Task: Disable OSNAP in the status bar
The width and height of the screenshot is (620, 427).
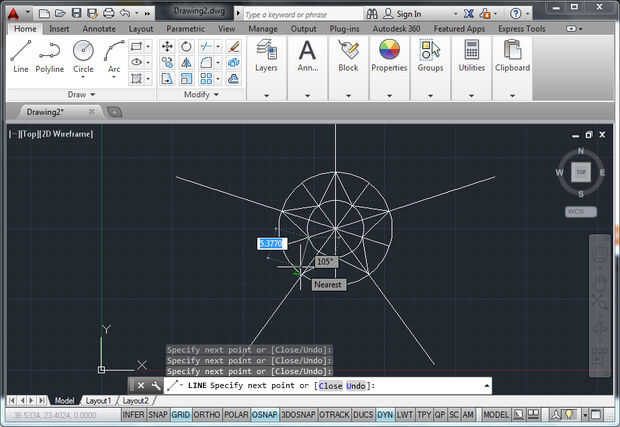Action: coord(265,414)
